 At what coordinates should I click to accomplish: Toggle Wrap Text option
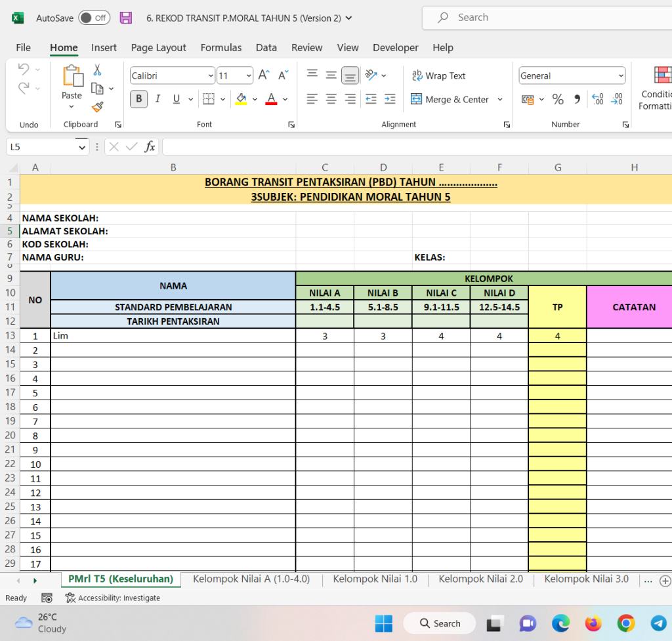coord(438,75)
